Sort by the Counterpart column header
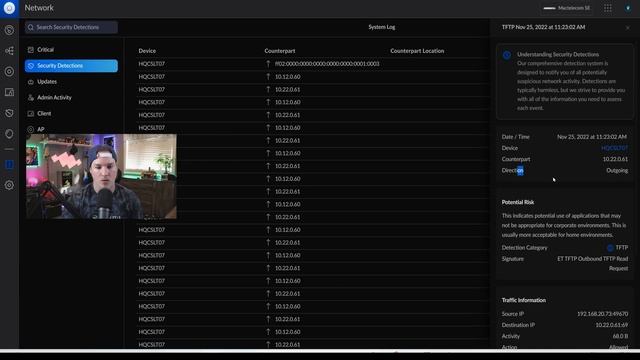The image size is (640, 360). coord(280,51)
